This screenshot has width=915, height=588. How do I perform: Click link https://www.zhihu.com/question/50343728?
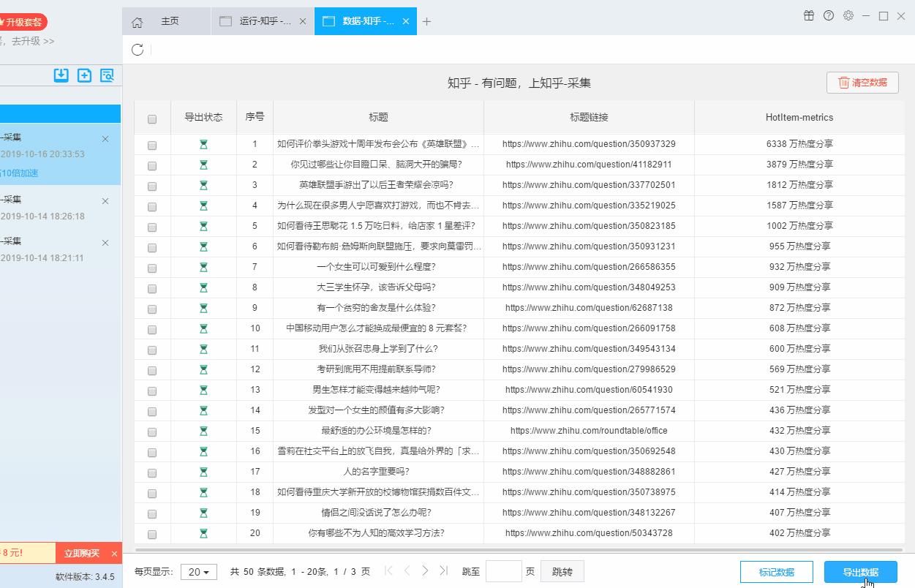[x=589, y=533]
